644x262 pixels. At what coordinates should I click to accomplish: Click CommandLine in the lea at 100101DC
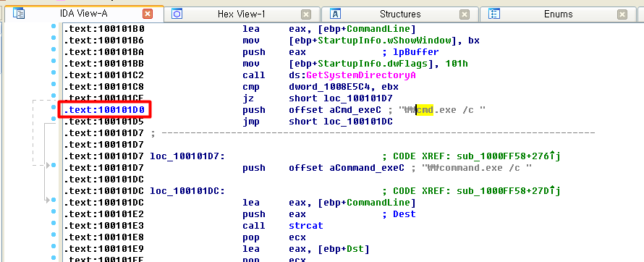378,203
